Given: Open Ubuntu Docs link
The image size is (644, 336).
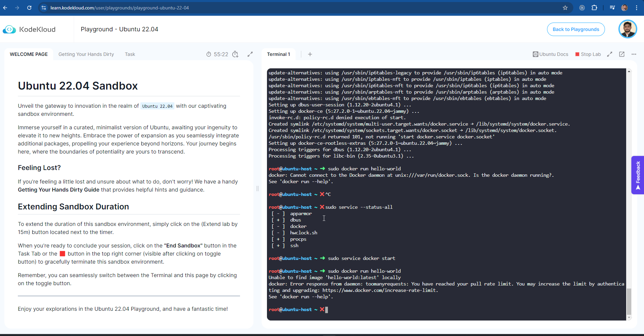Looking at the screenshot, I should (550, 54).
